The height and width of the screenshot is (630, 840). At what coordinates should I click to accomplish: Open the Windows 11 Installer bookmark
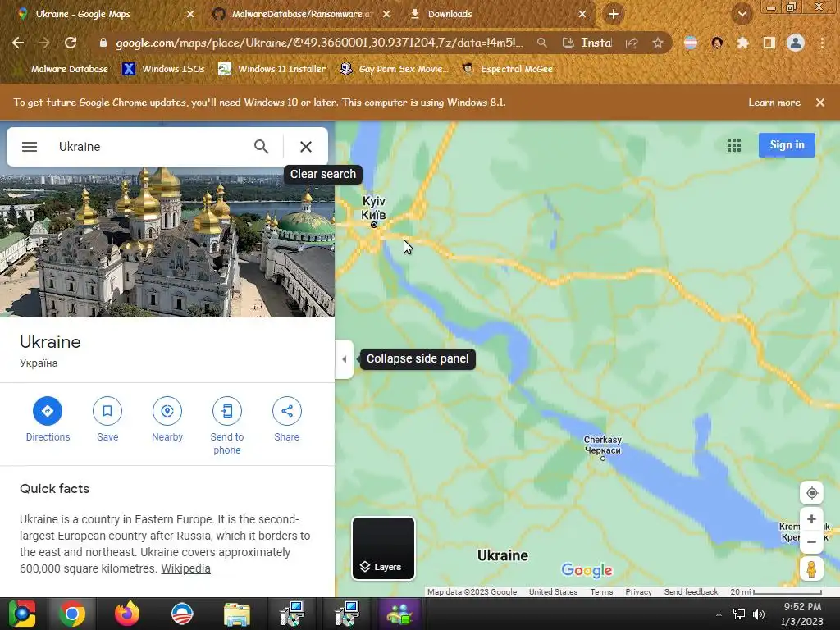tap(272, 69)
